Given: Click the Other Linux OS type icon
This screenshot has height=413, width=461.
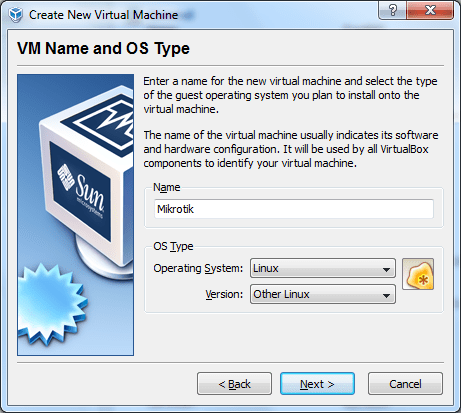Looking at the screenshot, I should pyautogui.click(x=418, y=274).
